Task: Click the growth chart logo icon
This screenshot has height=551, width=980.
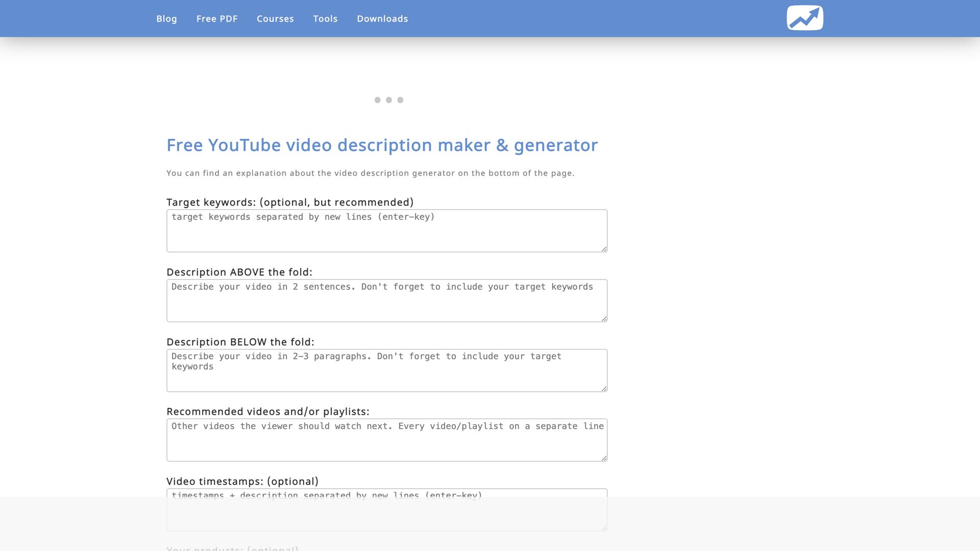Action: 804,18
